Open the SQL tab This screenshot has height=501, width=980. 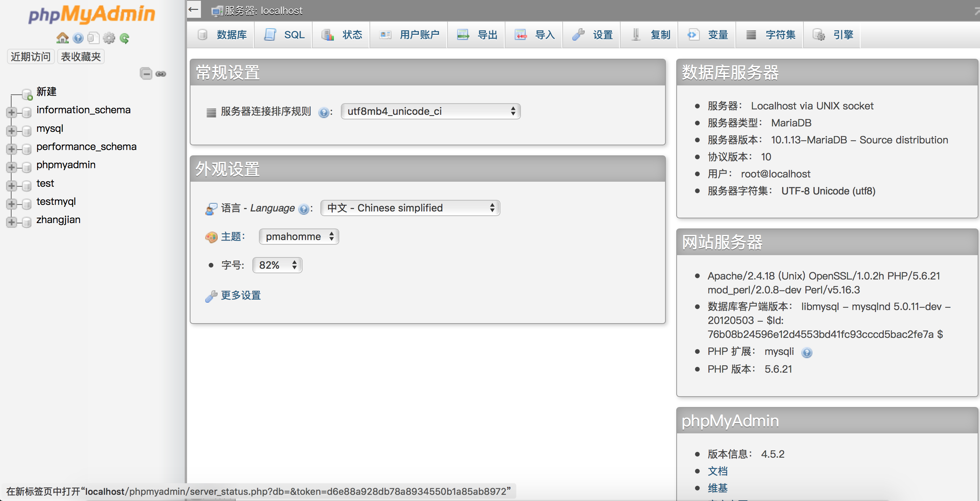click(284, 35)
